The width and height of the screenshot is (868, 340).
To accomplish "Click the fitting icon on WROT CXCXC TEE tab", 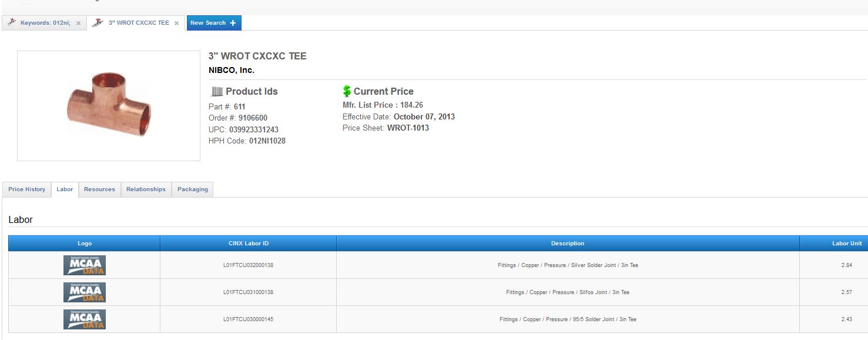I will 98,22.
